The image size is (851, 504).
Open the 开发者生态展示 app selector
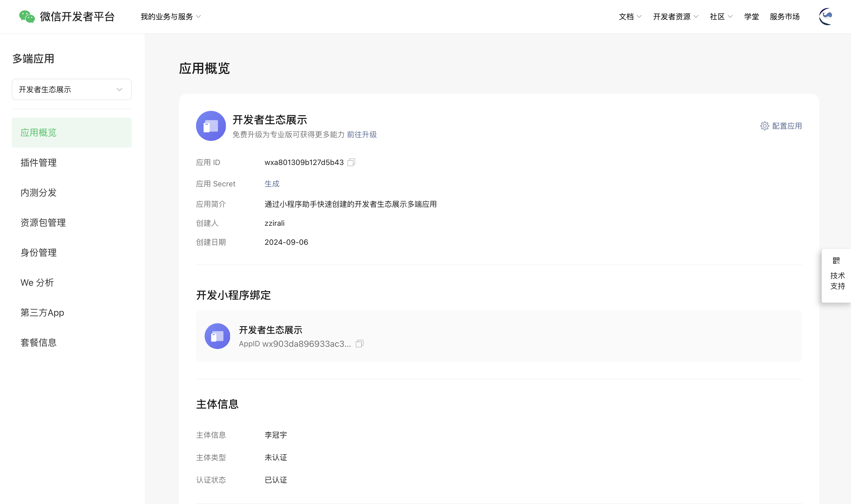point(72,89)
